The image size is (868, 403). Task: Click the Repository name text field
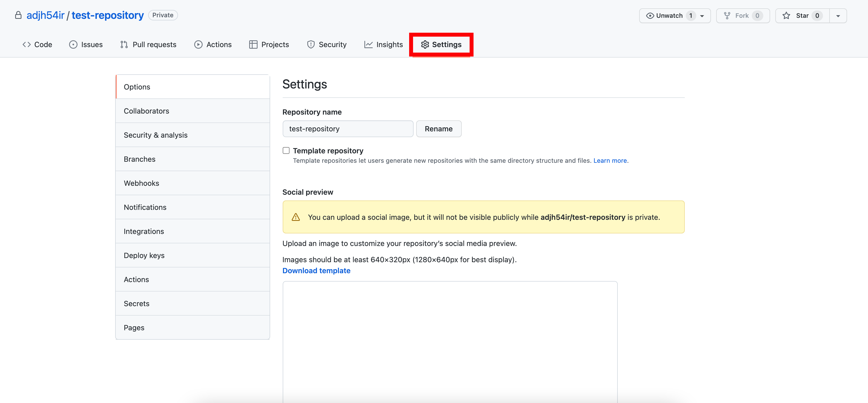click(348, 129)
